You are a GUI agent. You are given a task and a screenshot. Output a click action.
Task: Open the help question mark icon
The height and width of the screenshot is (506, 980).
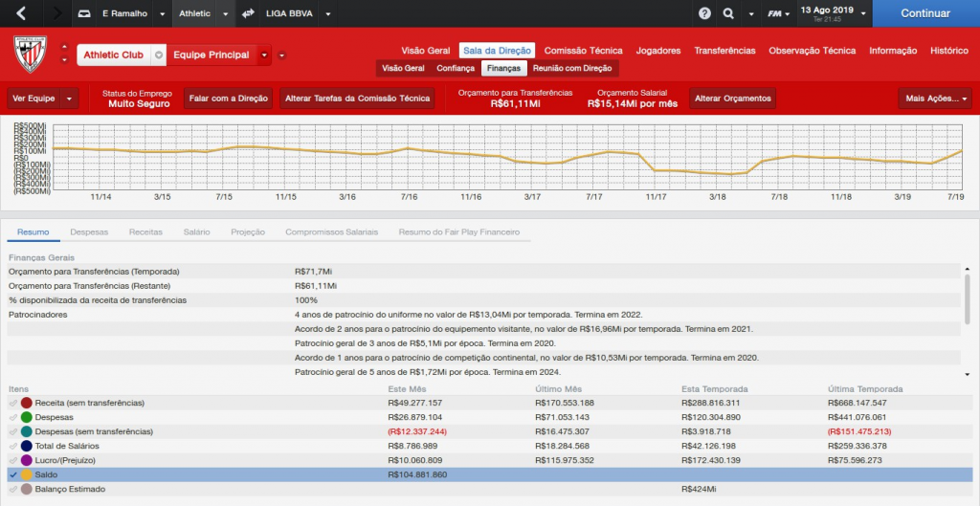(x=705, y=14)
